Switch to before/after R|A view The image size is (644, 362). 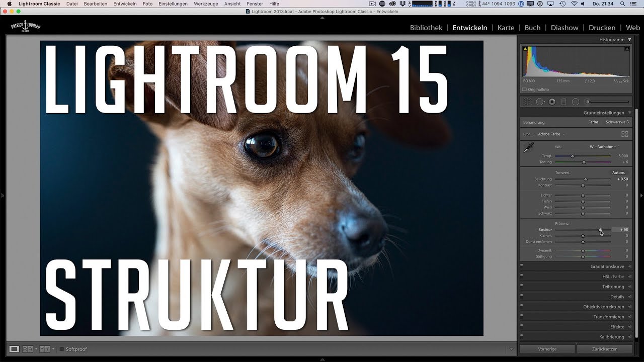click(28, 349)
